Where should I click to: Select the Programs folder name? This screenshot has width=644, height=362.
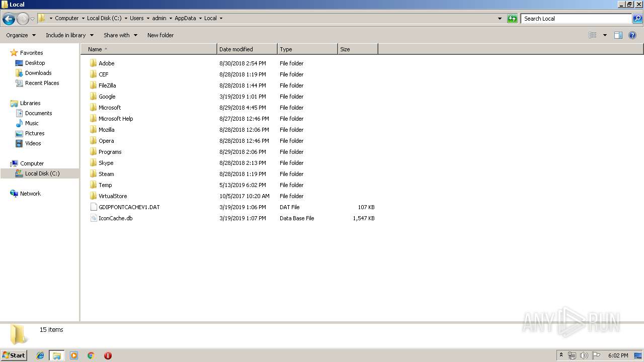110,152
